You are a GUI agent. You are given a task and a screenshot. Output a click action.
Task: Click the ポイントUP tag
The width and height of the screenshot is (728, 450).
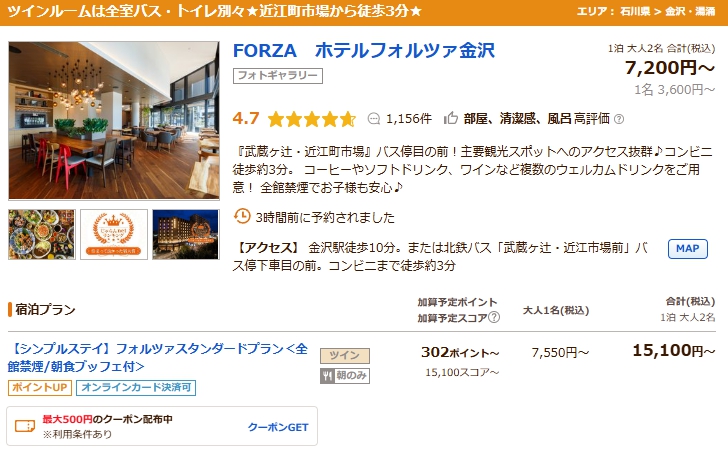(x=39, y=388)
